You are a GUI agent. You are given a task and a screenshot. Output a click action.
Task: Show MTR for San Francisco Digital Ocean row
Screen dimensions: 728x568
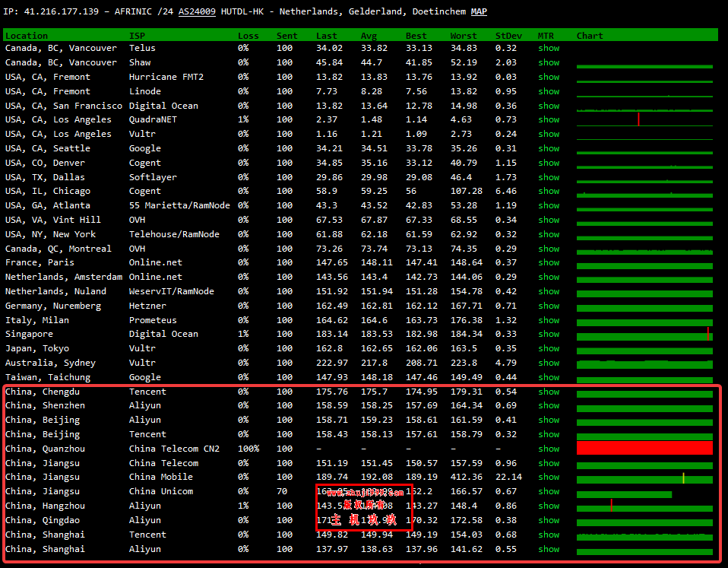pos(549,106)
